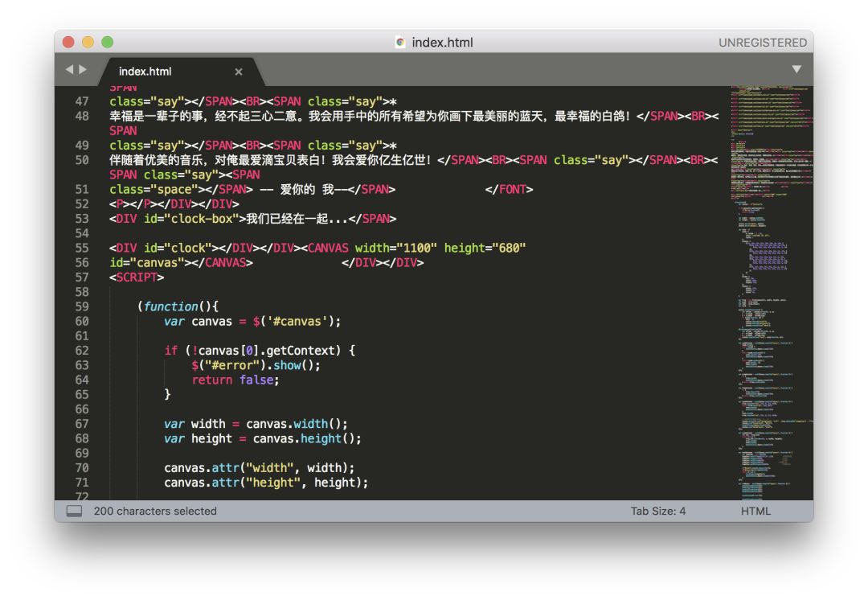Screen dimensions: 868x600
Task: Click the index.html window title text
Action: [442, 43]
